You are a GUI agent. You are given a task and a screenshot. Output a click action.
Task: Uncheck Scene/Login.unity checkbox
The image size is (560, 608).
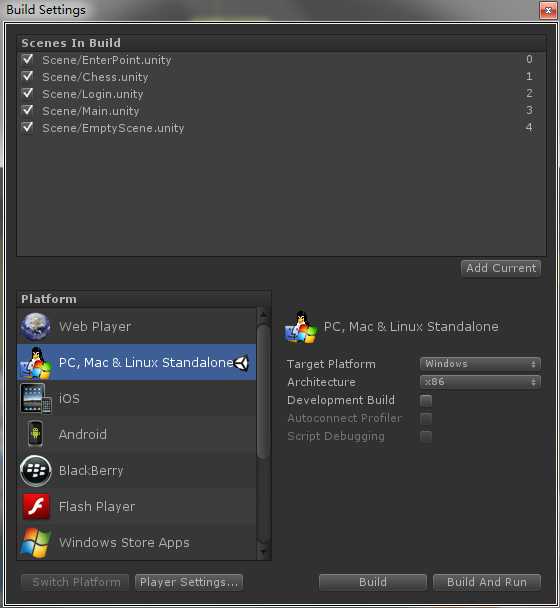[28, 93]
